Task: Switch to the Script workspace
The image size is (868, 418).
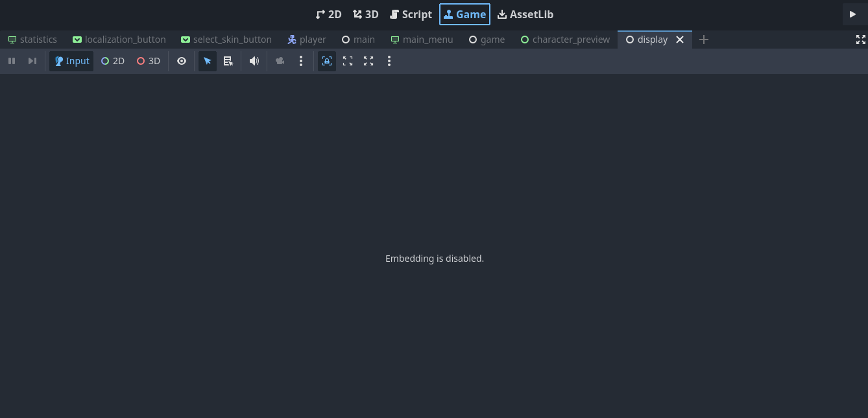Action: click(x=411, y=14)
